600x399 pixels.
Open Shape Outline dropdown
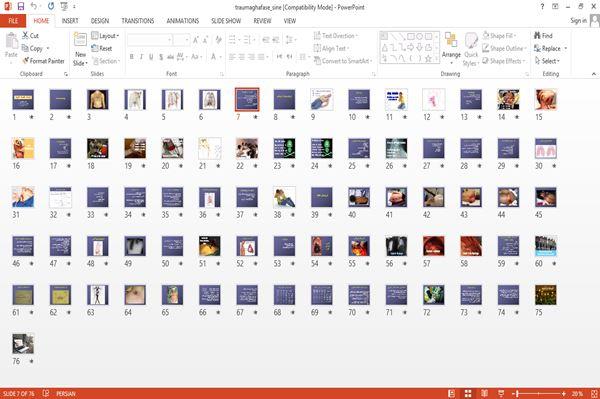504,49
